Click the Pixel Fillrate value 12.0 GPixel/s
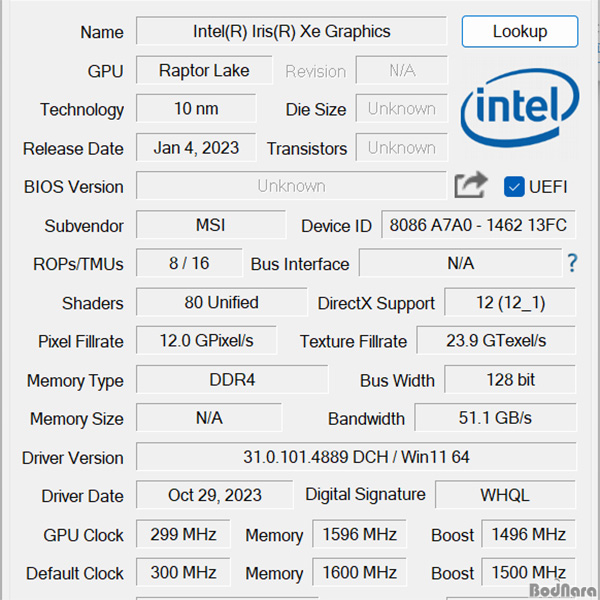The width and height of the screenshot is (600, 600). 206,341
